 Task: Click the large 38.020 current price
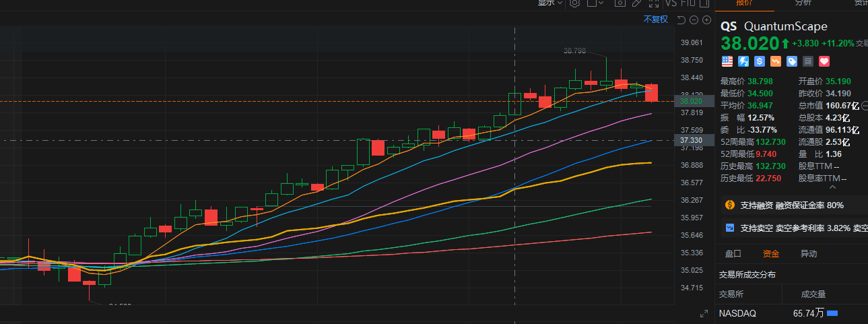(749, 44)
